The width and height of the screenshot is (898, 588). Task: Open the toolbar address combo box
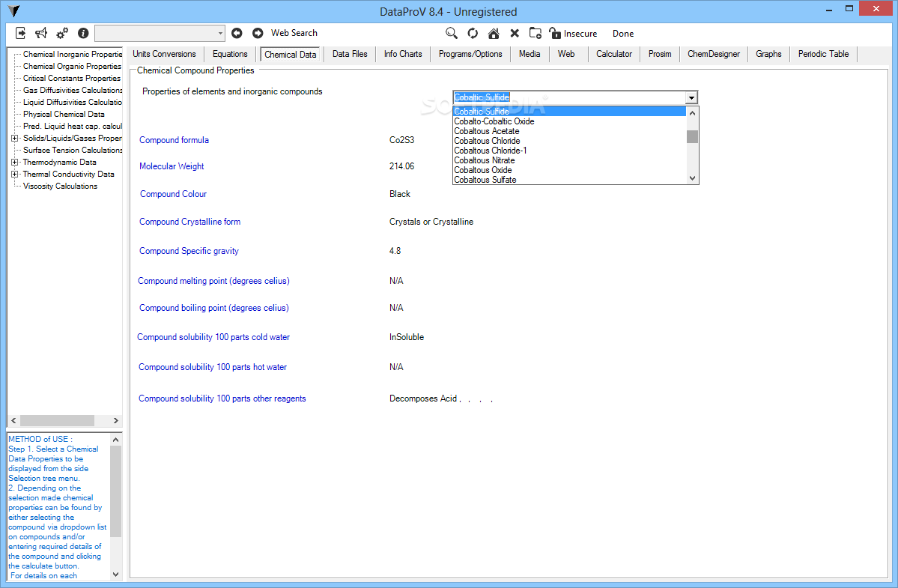click(x=160, y=33)
